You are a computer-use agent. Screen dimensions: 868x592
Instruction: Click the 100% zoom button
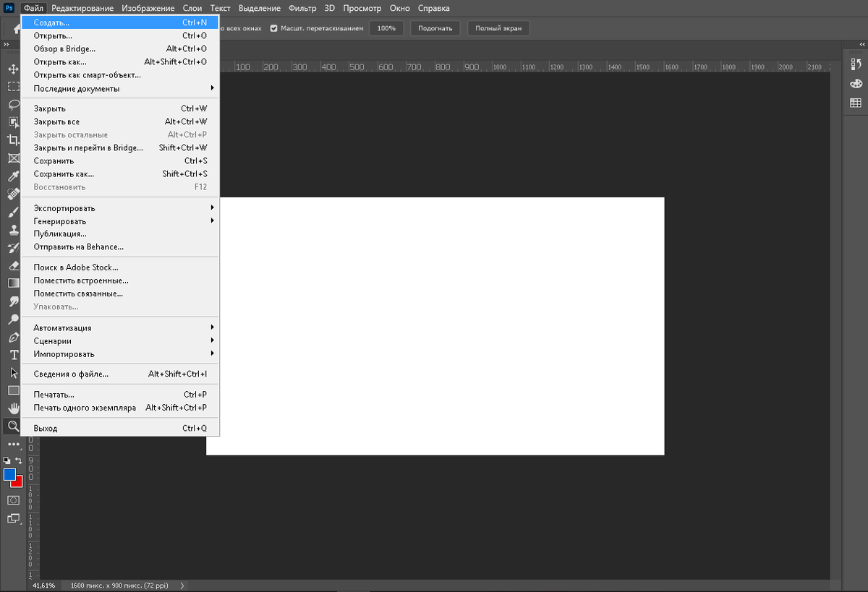point(387,28)
